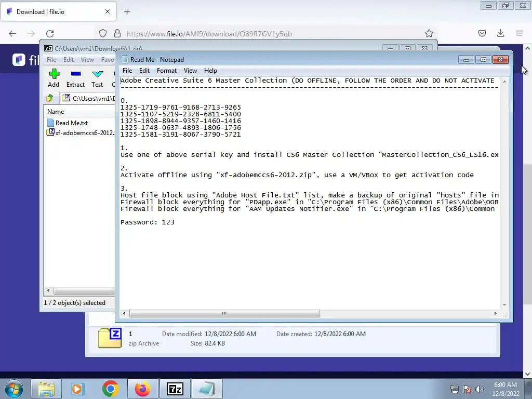Open Notepad View menu

point(190,71)
